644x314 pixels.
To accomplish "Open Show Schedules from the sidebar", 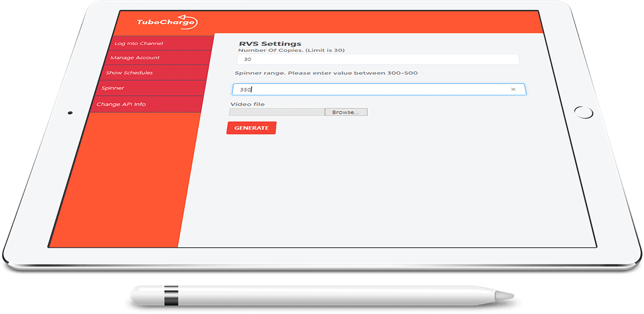I will pyautogui.click(x=155, y=73).
